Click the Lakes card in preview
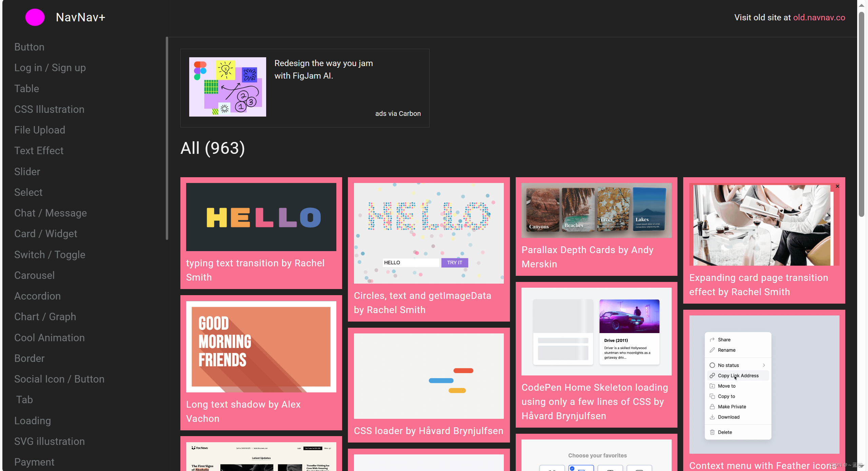 (649, 209)
